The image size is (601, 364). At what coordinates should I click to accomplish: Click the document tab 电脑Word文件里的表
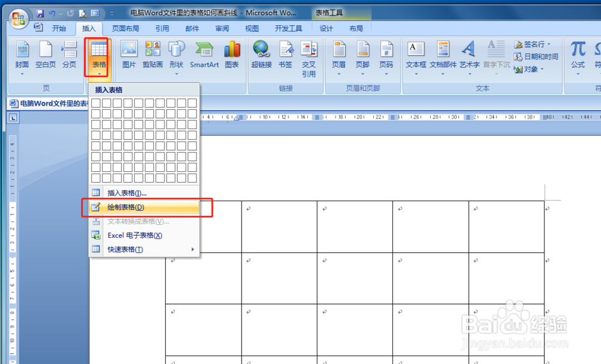pyautogui.click(x=49, y=103)
